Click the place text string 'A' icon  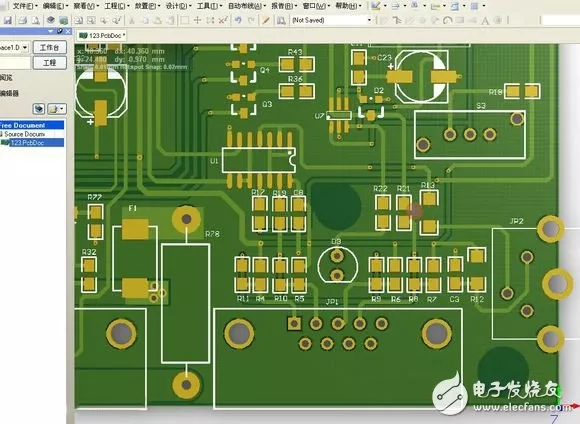(x=485, y=20)
